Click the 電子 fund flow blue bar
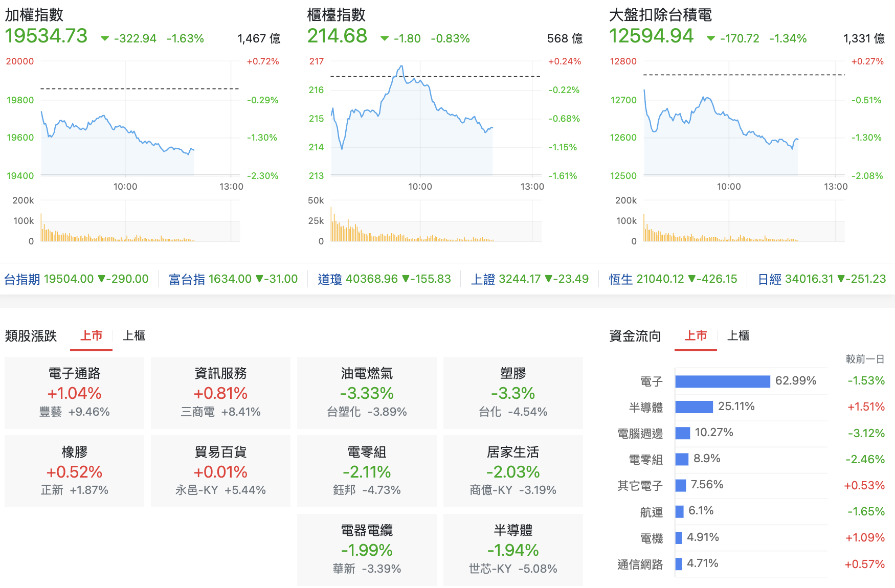Viewport: 895px width, 588px height. point(723,381)
